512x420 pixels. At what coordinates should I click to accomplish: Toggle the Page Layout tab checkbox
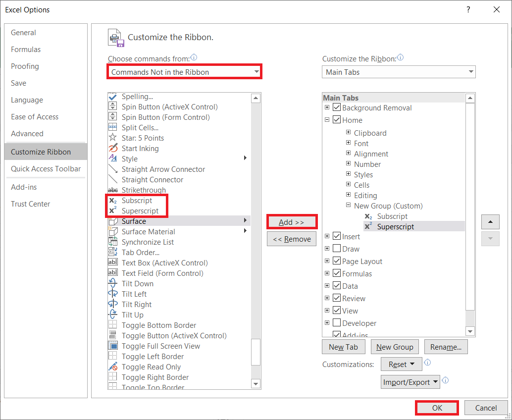pyautogui.click(x=337, y=261)
